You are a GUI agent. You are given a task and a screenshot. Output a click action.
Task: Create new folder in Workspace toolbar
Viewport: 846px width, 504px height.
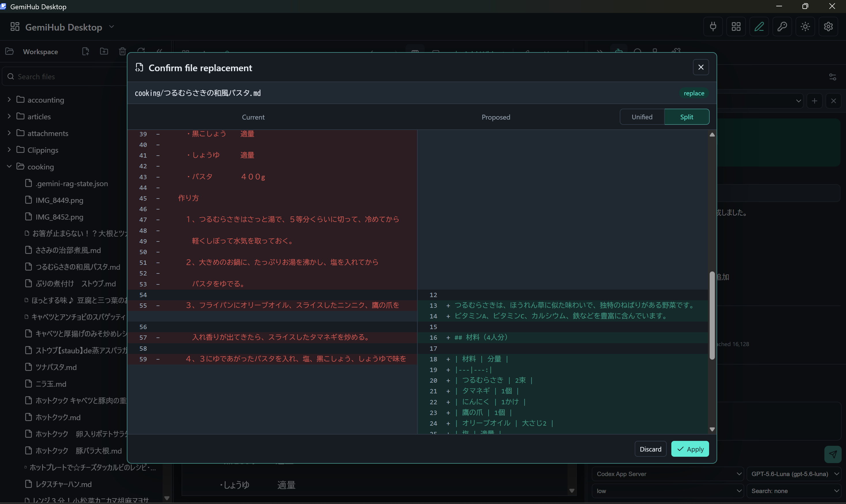[x=104, y=51]
